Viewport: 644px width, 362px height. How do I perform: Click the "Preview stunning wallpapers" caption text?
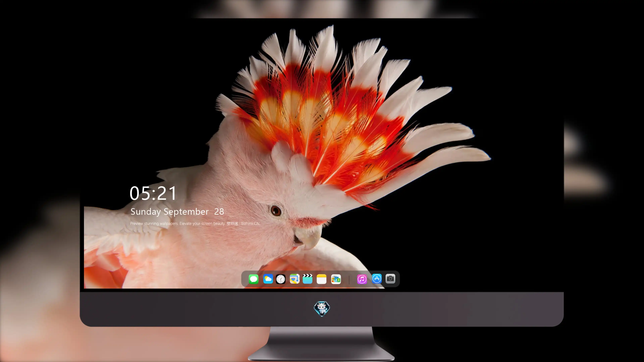(195, 223)
